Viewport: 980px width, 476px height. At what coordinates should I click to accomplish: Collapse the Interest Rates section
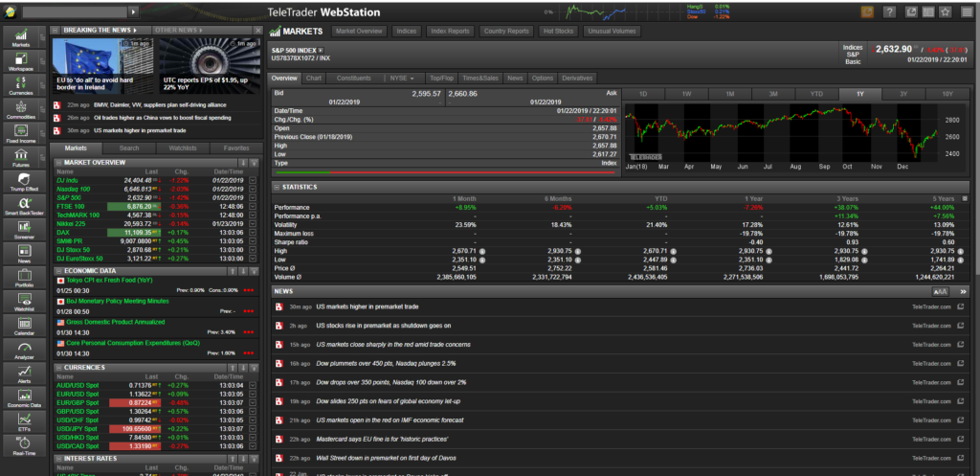58,459
